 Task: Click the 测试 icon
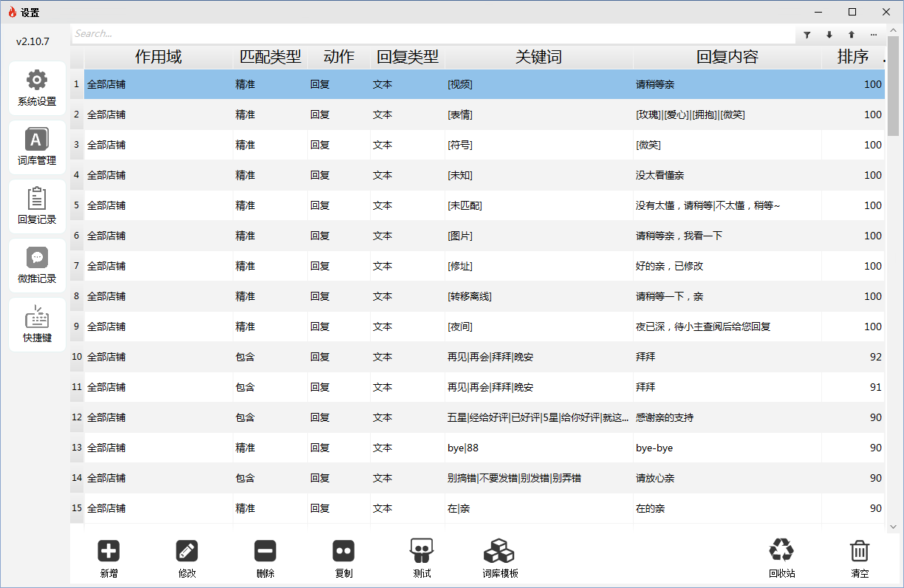(x=422, y=550)
